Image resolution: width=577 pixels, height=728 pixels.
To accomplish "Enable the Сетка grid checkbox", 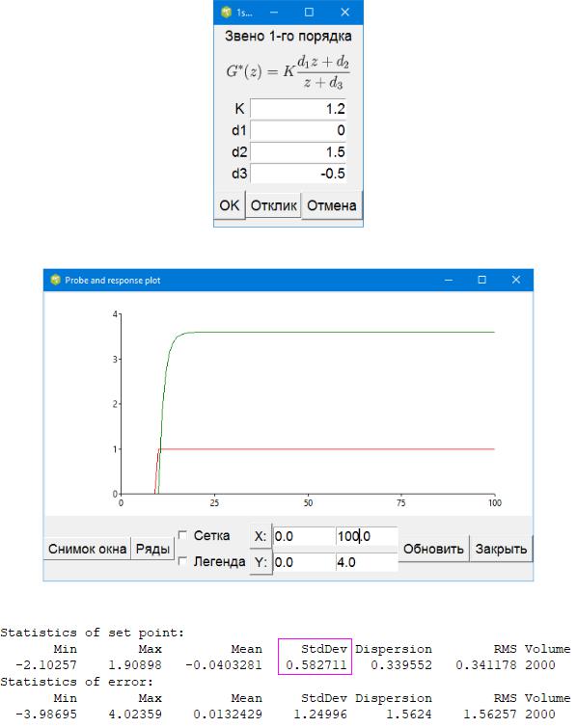I will point(182,535).
